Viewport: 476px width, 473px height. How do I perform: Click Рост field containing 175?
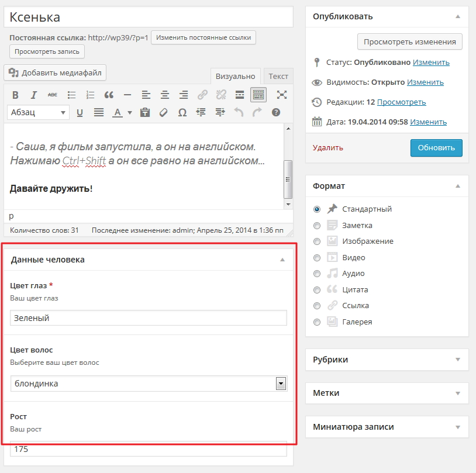click(149, 448)
